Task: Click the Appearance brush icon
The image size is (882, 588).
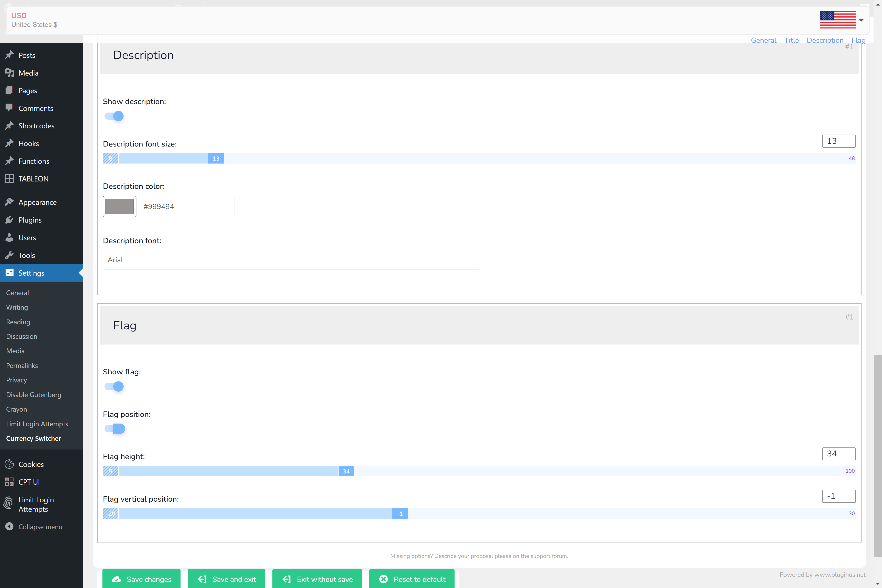Action: 9,202
